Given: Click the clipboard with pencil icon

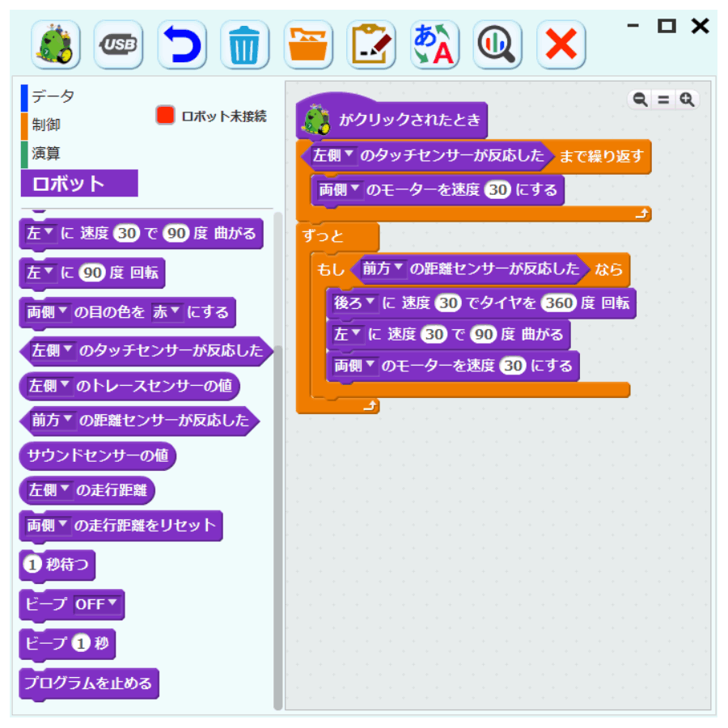Looking at the screenshot, I should pyautogui.click(x=371, y=44).
